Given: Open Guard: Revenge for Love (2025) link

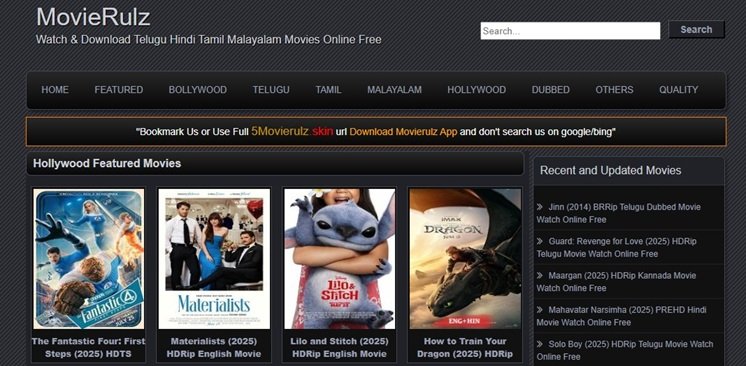Looking at the screenshot, I should click(x=617, y=247).
